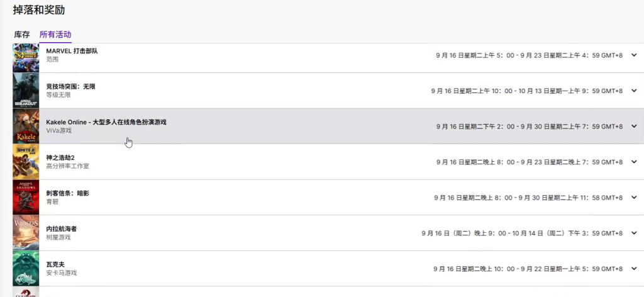This screenshot has height=297, width=644.
Task: Open the 瓦克夫 game cover thumbnail
Action: tap(26, 269)
